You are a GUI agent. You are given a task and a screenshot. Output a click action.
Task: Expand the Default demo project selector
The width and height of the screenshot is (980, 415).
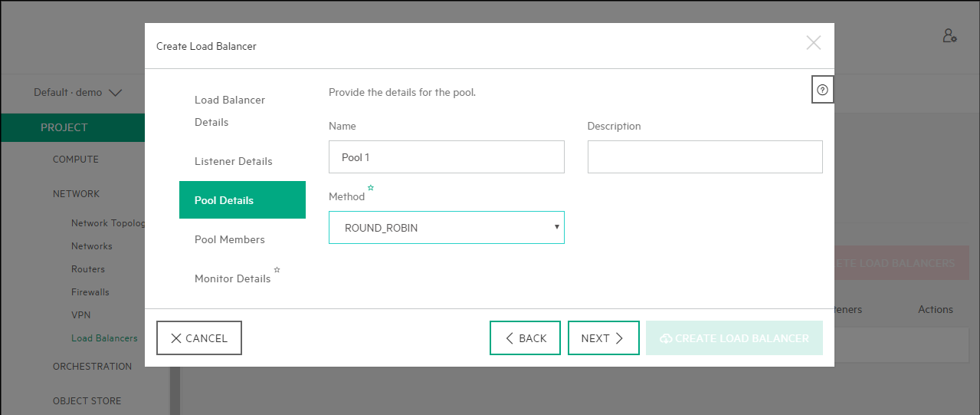click(x=77, y=92)
